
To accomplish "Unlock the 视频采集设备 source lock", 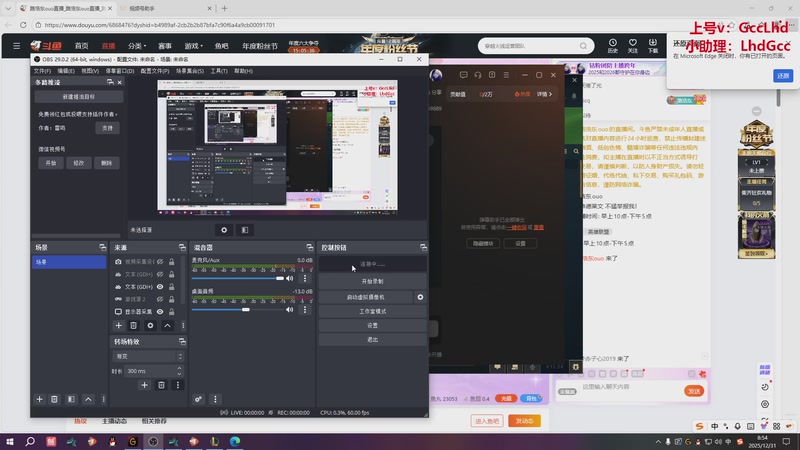I will pyautogui.click(x=171, y=262).
